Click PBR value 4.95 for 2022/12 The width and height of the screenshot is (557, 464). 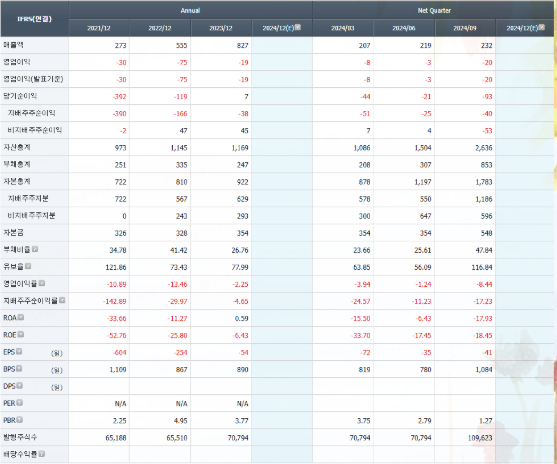click(180, 421)
